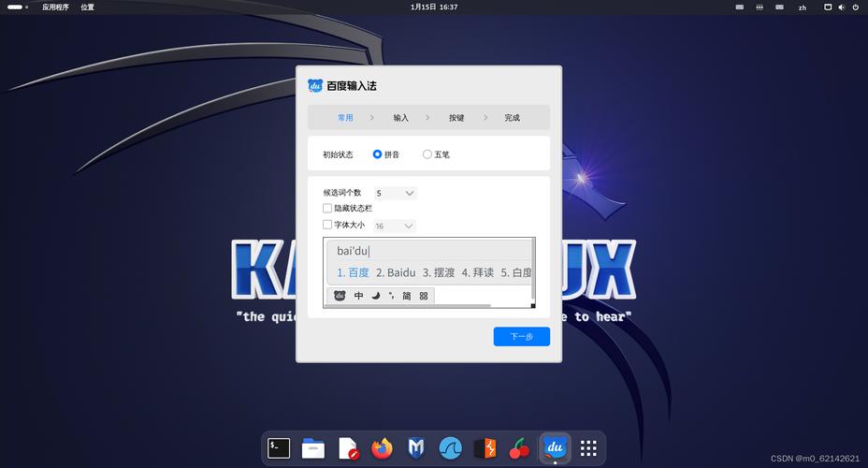Click the 完成 step tab
The width and height of the screenshot is (868, 468).
[x=512, y=117]
